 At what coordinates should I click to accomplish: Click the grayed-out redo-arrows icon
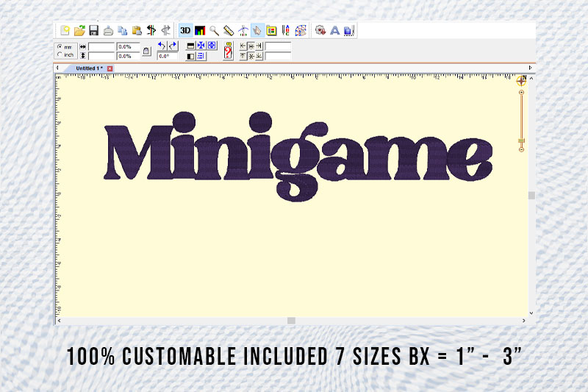(166, 30)
